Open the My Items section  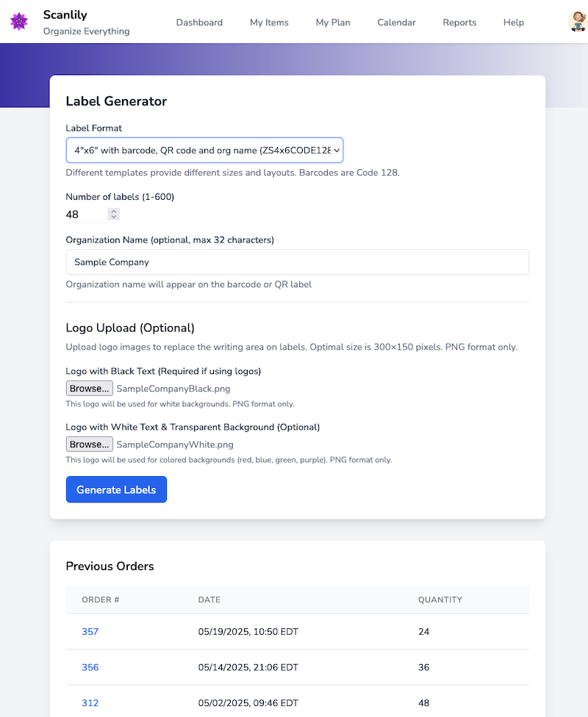pos(269,22)
